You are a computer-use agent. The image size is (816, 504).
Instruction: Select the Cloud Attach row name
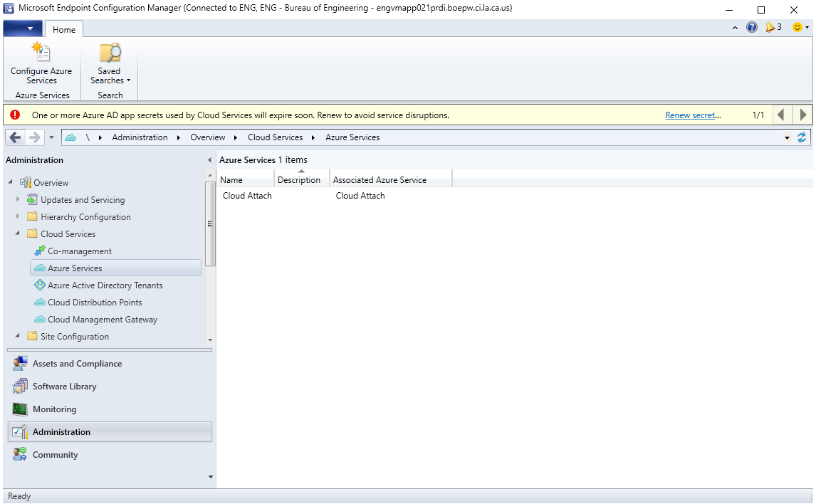(247, 196)
